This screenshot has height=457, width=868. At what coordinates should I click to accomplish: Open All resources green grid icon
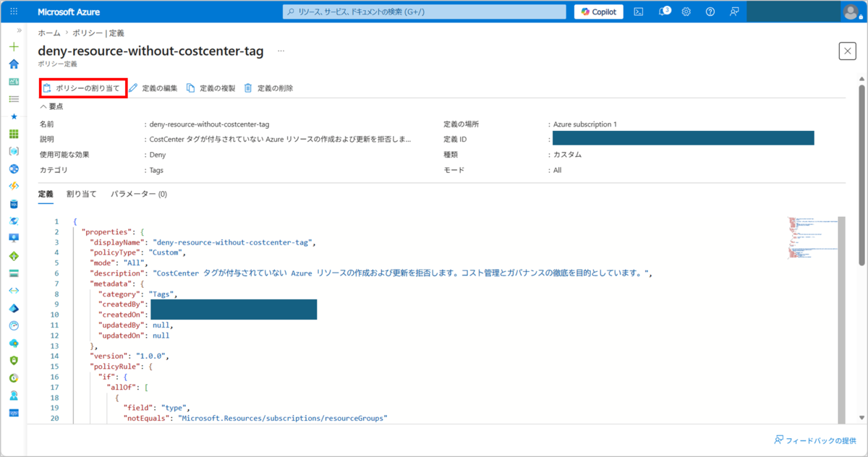[x=14, y=134]
